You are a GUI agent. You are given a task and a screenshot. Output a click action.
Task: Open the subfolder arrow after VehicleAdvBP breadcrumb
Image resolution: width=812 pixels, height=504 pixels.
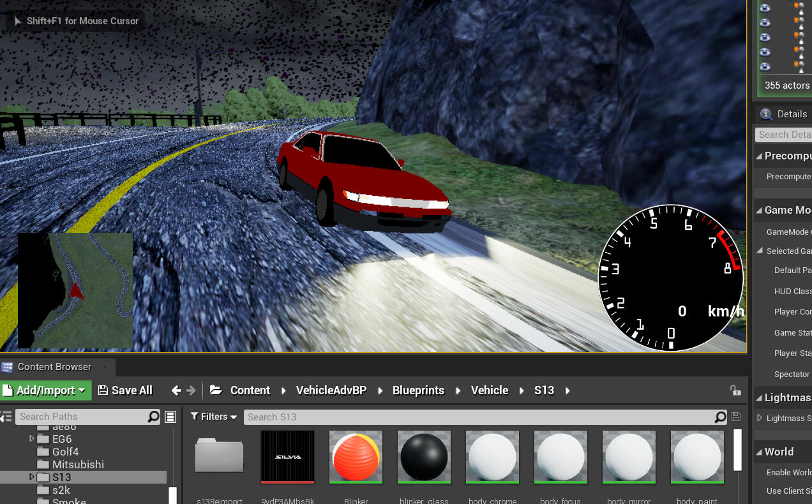pyautogui.click(x=379, y=390)
